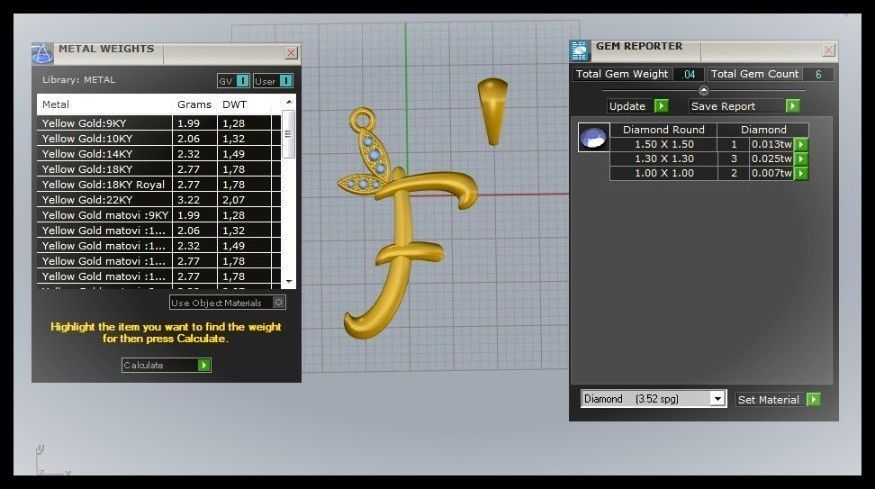
Task: Select the Yellow Gold matovi :9KY row
Action: [159, 215]
